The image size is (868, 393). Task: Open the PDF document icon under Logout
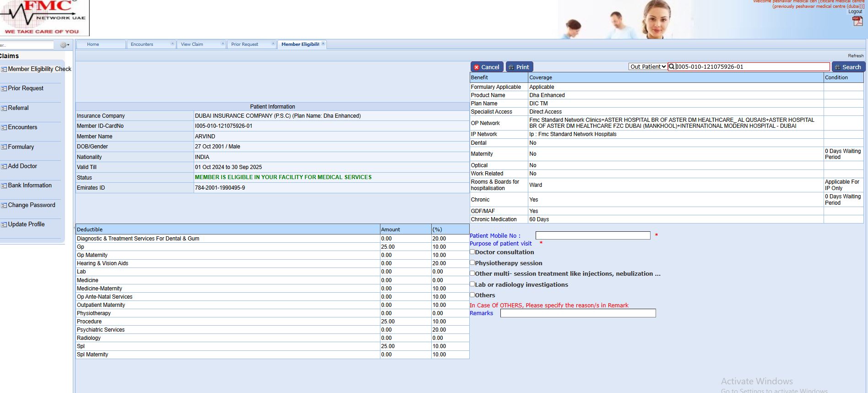pyautogui.click(x=857, y=21)
